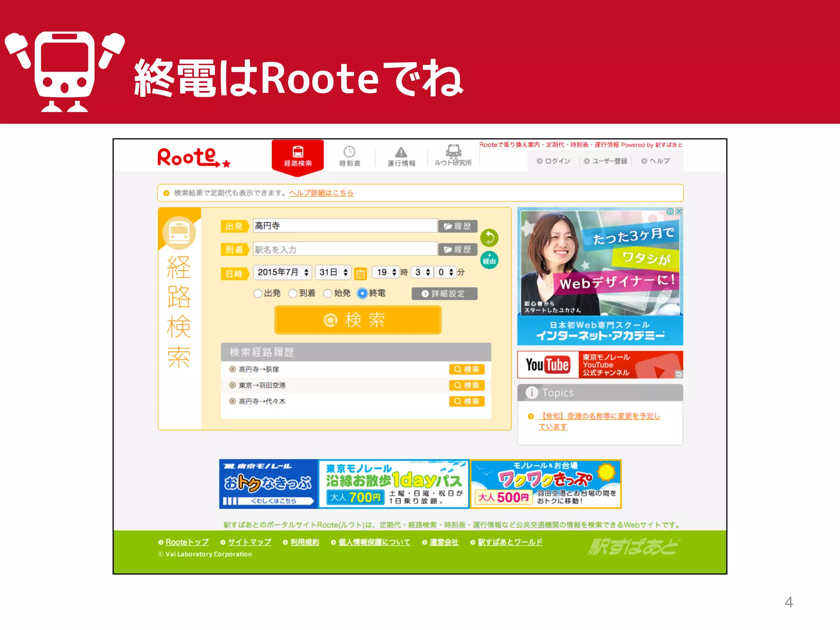Select the 始発 radio button

[328, 293]
